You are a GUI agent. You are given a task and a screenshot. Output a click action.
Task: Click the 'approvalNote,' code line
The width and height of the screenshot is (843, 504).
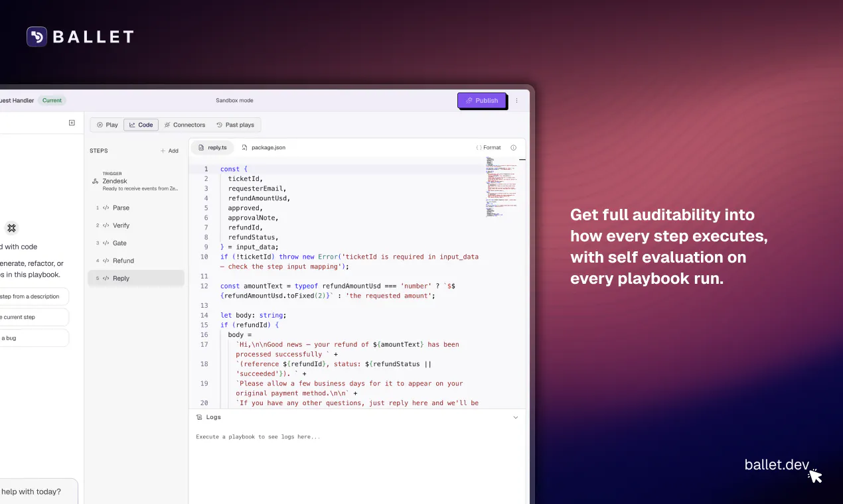point(253,218)
